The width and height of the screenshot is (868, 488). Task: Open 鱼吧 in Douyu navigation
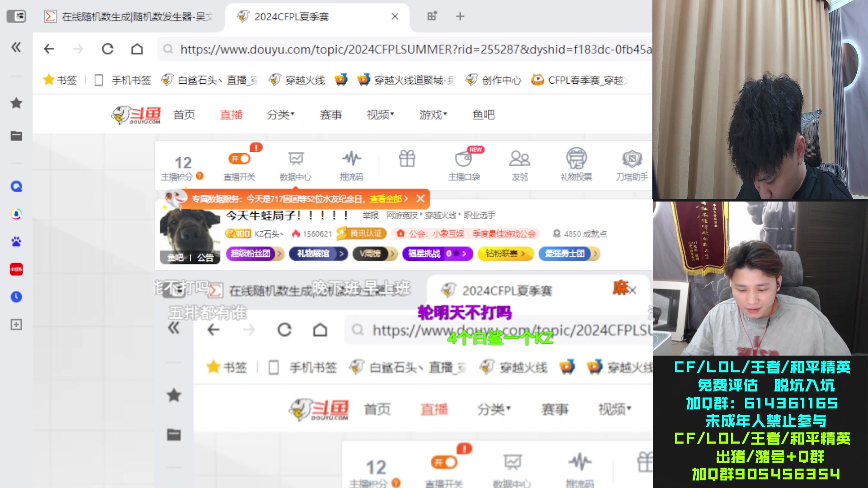pyautogui.click(x=483, y=115)
